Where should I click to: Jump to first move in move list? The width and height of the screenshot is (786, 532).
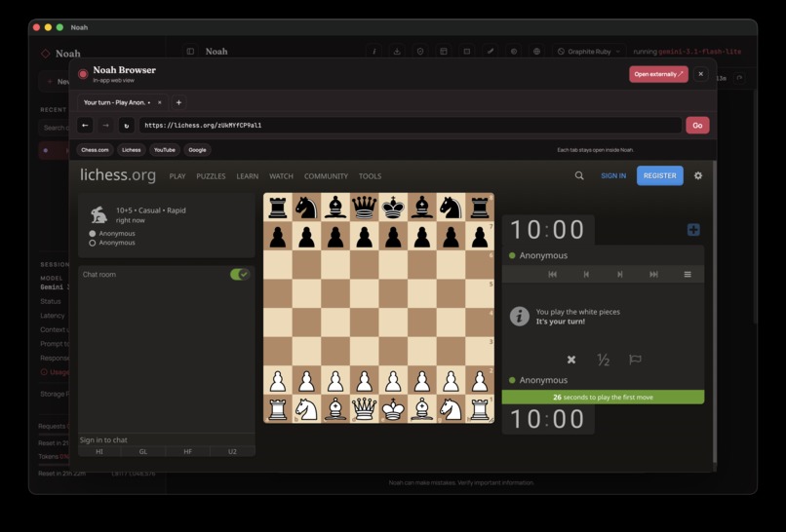[x=552, y=275]
